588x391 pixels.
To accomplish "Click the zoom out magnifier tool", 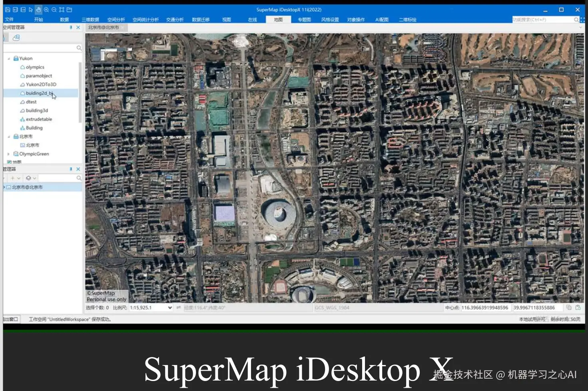I will pos(54,10).
